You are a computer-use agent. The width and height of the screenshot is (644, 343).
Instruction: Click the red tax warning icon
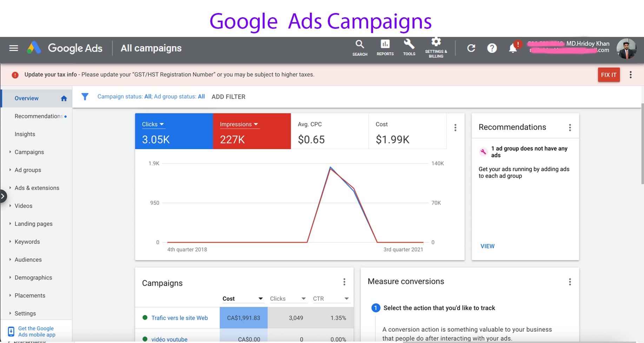coord(15,75)
